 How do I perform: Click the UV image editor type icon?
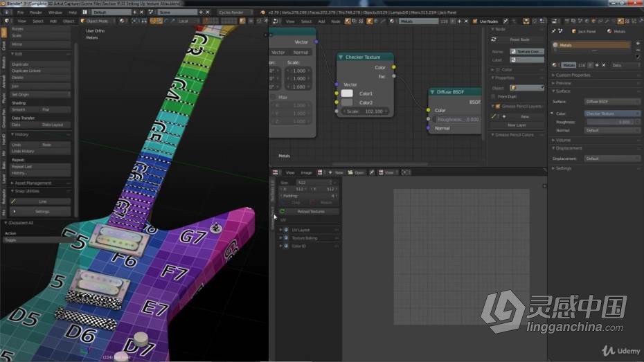click(275, 173)
